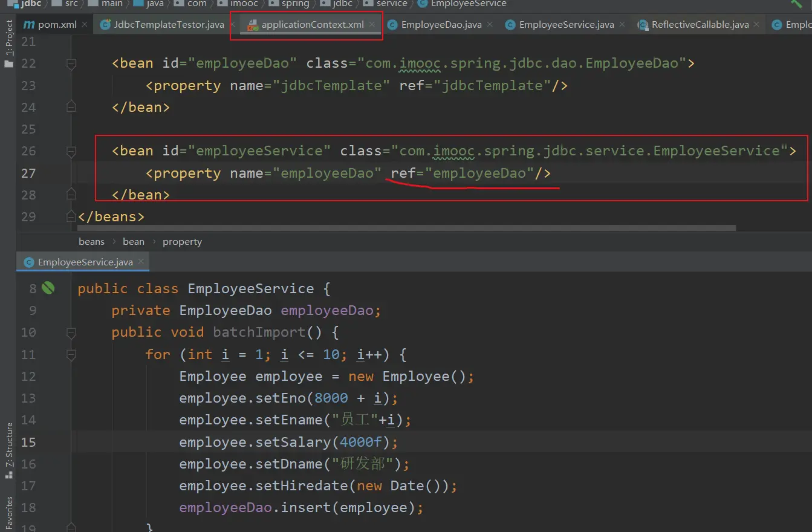Click the 'beans' XML breadcrumb
This screenshot has width=812, height=532.
point(91,242)
